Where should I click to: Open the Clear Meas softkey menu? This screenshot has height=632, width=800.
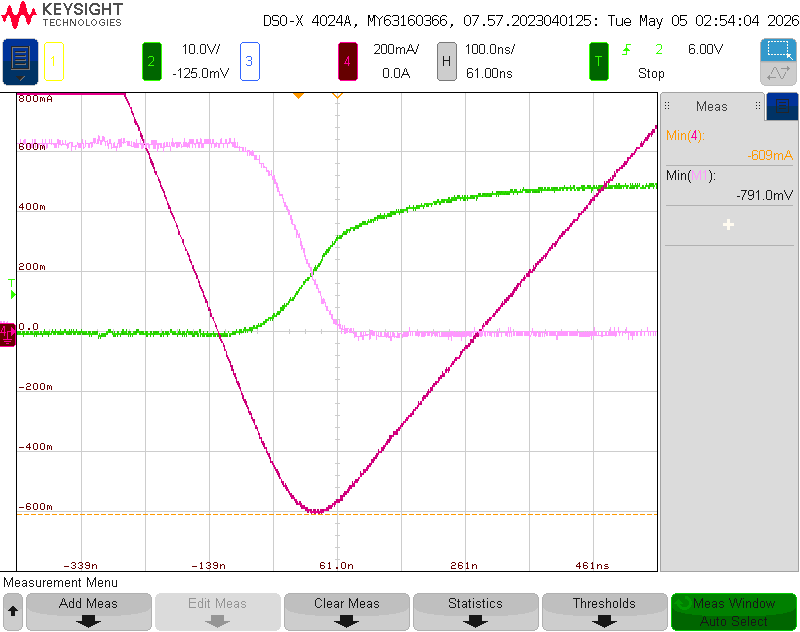click(346, 611)
